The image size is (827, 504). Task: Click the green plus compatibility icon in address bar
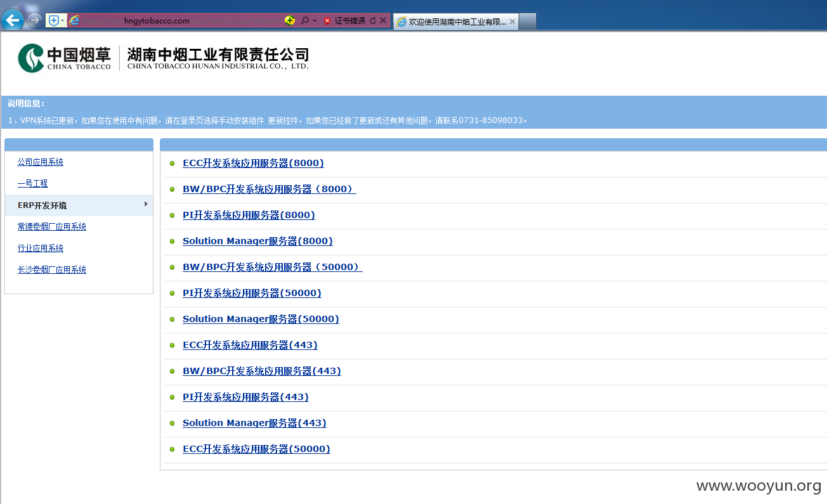click(x=290, y=20)
